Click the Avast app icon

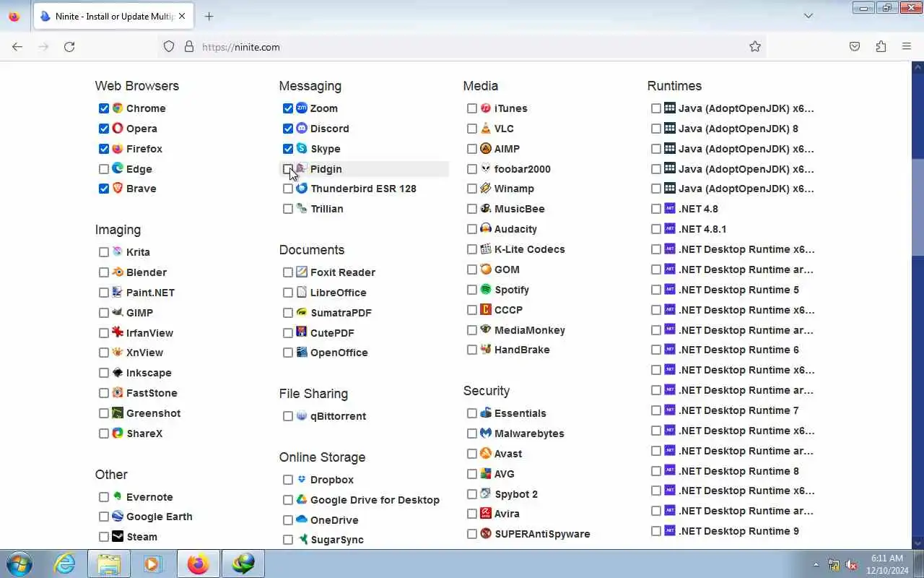pyautogui.click(x=486, y=453)
